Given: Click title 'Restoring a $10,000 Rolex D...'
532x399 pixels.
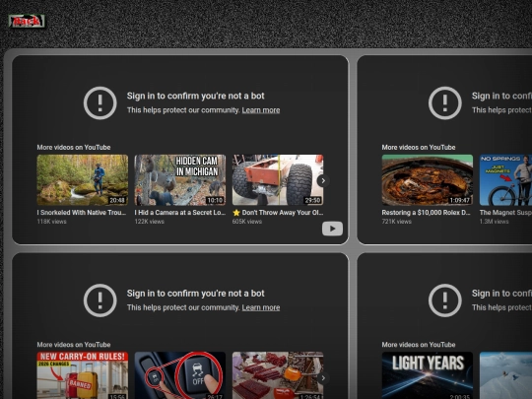Looking at the screenshot, I should (x=426, y=213).
